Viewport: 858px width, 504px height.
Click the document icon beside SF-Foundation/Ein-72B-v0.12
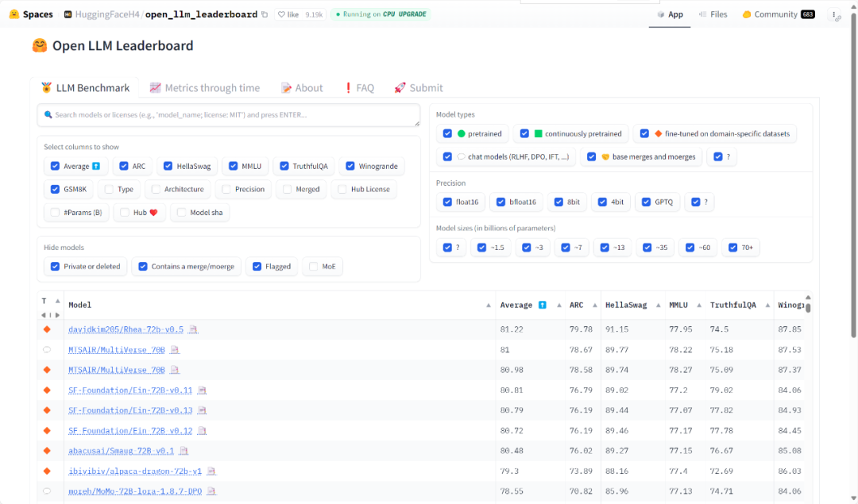pyautogui.click(x=202, y=431)
